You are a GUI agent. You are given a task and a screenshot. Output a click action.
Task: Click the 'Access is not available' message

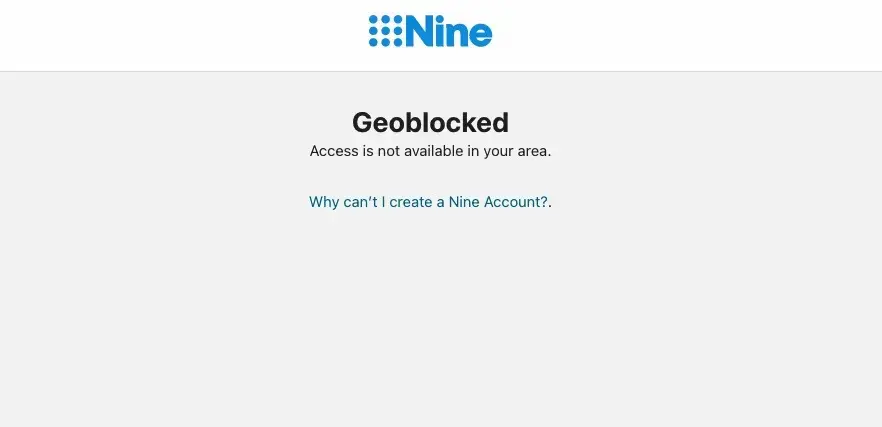[430, 151]
